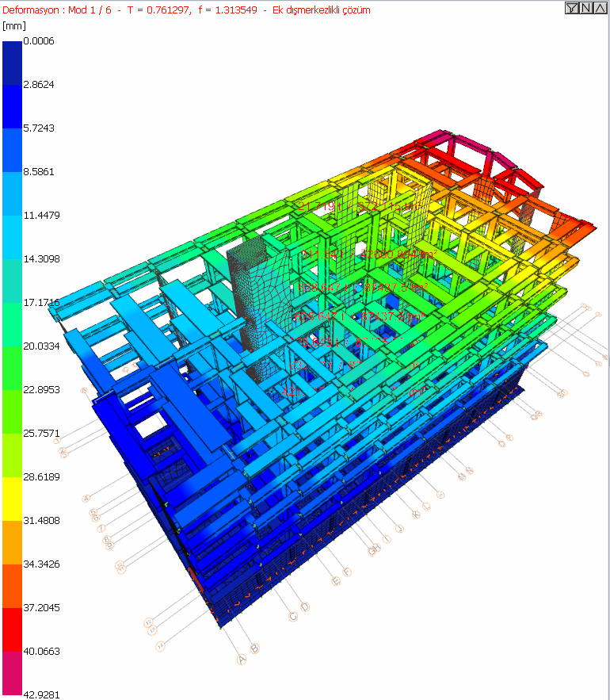Click the legend value 8.5861
The height and width of the screenshot is (700, 610).
39,172
